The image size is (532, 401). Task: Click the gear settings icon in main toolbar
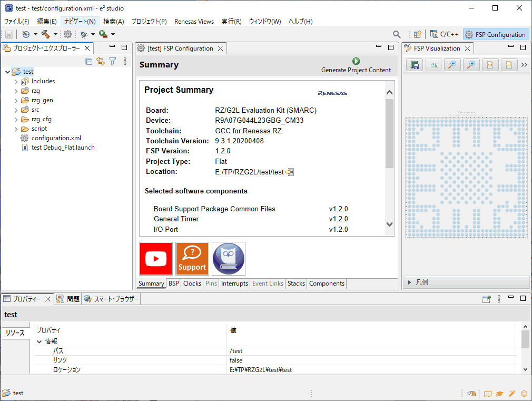coord(67,34)
